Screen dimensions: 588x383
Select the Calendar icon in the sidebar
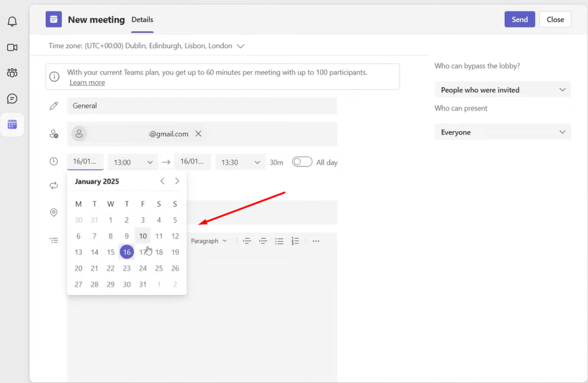(x=12, y=124)
